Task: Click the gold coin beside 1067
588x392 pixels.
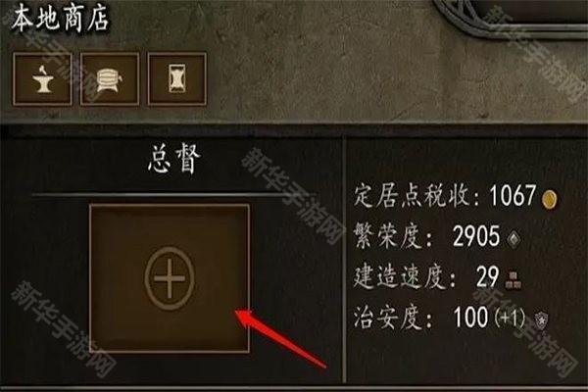Action: pos(550,198)
